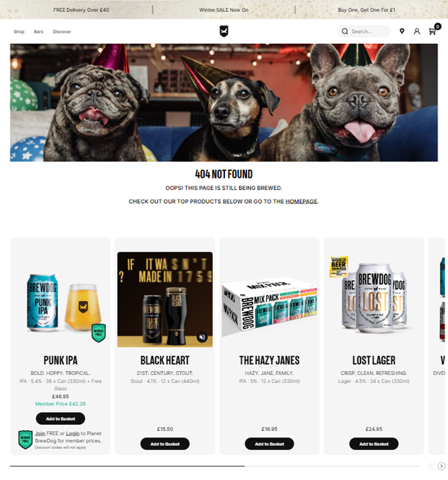Open the shopping basket icon

click(x=433, y=30)
